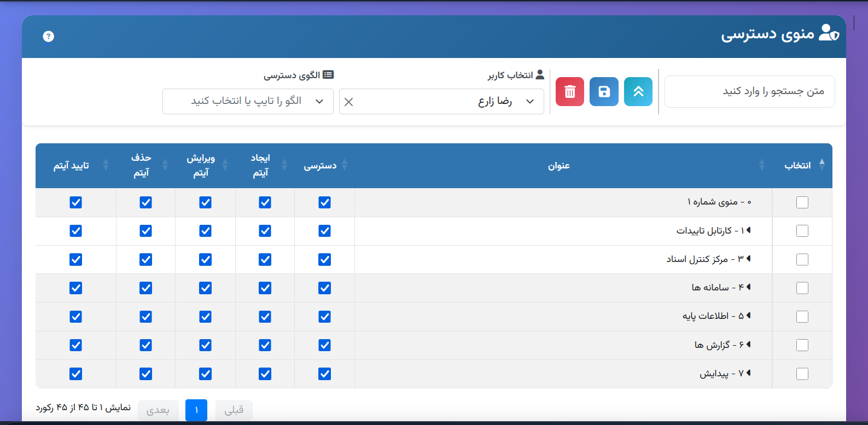Expand the گزارش ها tree row
868x425 pixels.
pyautogui.click(x=748, y=344)
